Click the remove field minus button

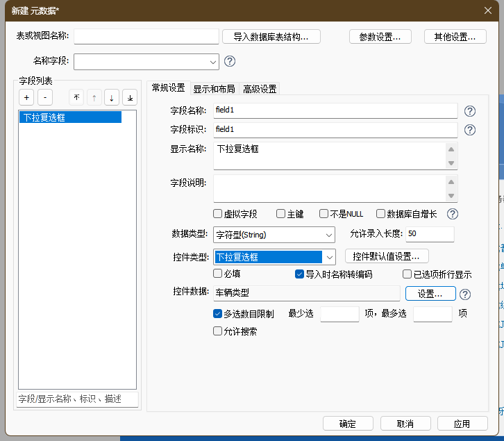[44, 98]
